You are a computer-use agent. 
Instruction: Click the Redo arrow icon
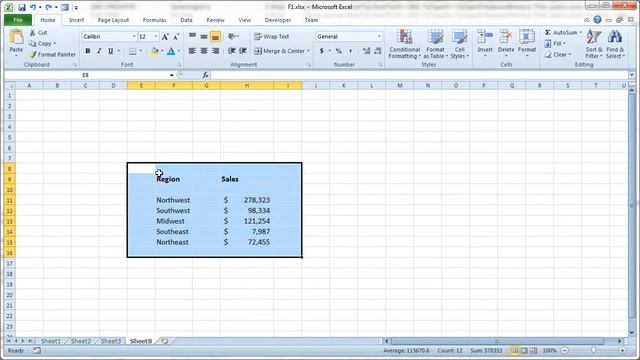49,7
